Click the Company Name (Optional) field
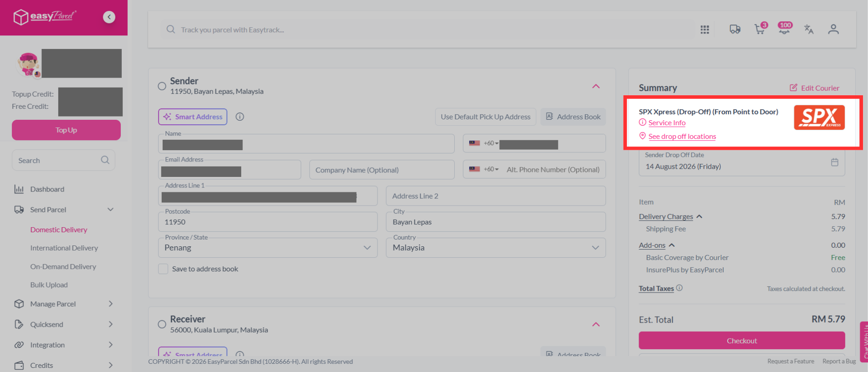Screen dimensions: 868x372 (x=382, y=170)
